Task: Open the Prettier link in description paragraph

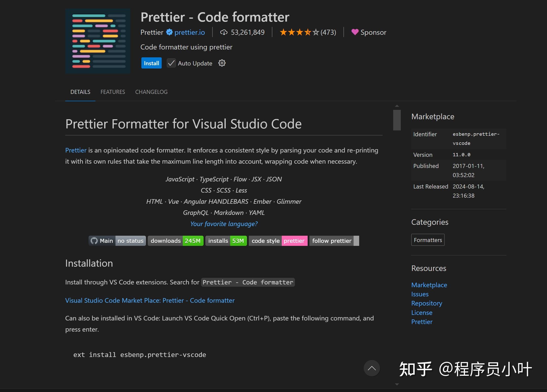Action: [x=76, y=150]
